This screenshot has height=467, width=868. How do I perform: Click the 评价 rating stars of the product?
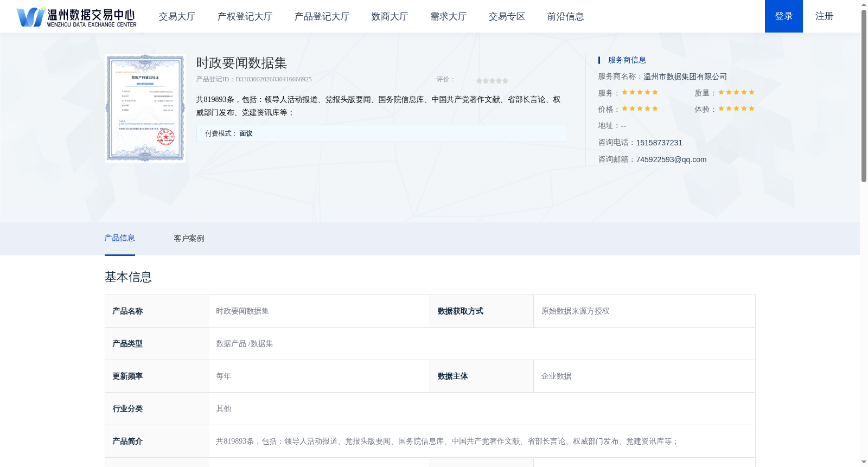(x=492, y=80)
